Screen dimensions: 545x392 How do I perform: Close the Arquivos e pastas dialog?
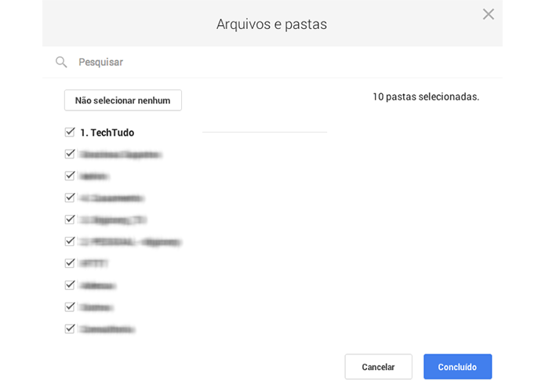488,14
